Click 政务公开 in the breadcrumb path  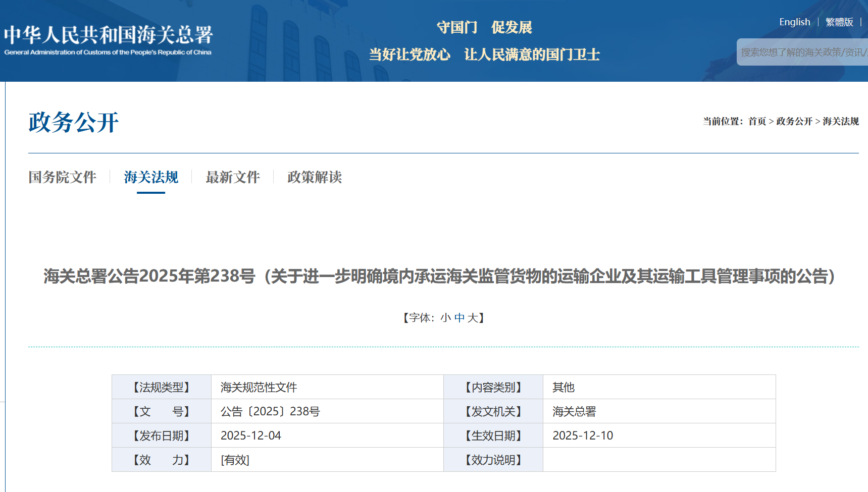tap(794, 122)
